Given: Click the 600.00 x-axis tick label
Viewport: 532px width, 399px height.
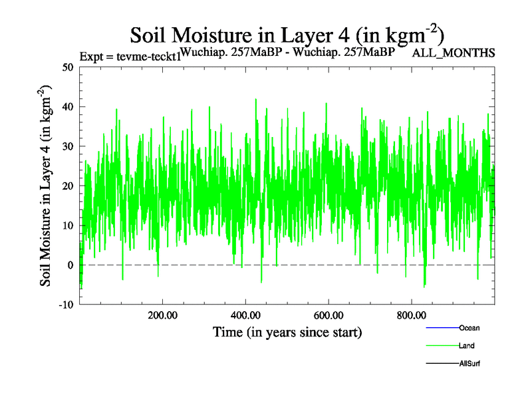Looking at the screenshot, I should [329, 315].
